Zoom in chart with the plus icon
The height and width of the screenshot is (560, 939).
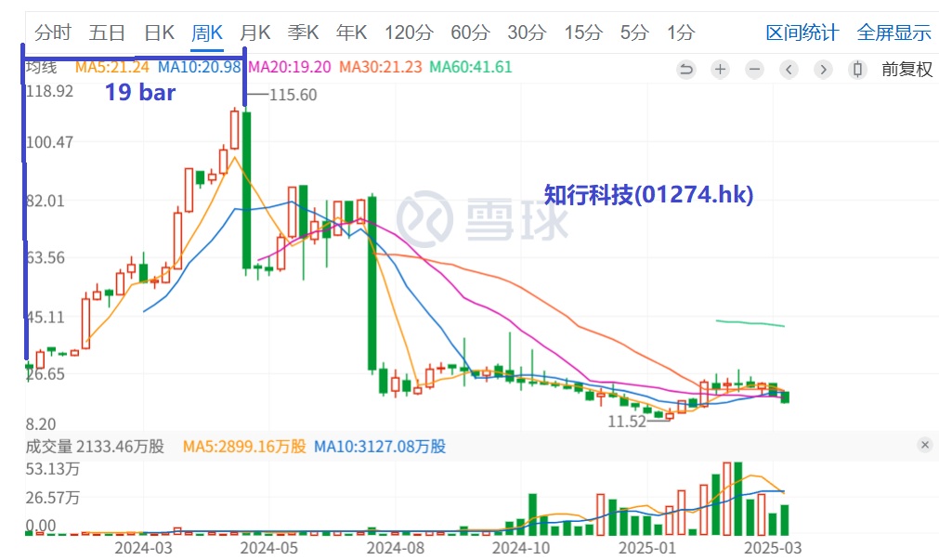click(x=721, y=70)
